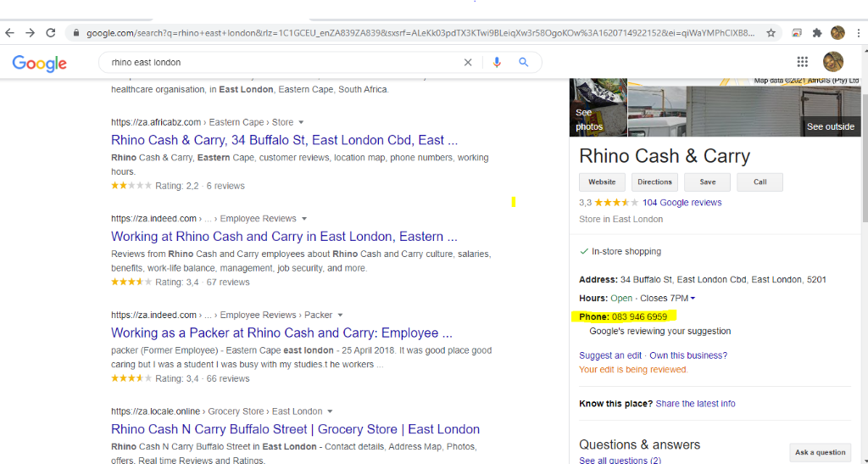Click Own this business?
Image resolution: width=868 pixels, height=464 pixels.
click(688, 355)
